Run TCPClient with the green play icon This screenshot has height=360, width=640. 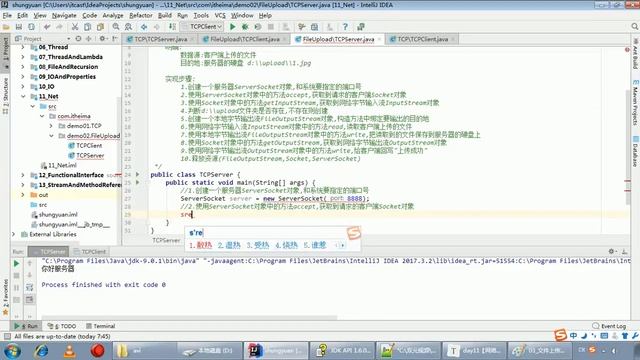232,27
